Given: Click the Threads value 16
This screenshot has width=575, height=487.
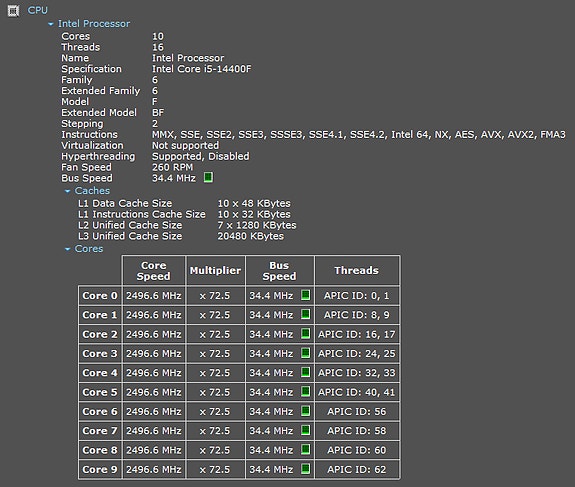Looking at the screenshot, I should [158, 47].
